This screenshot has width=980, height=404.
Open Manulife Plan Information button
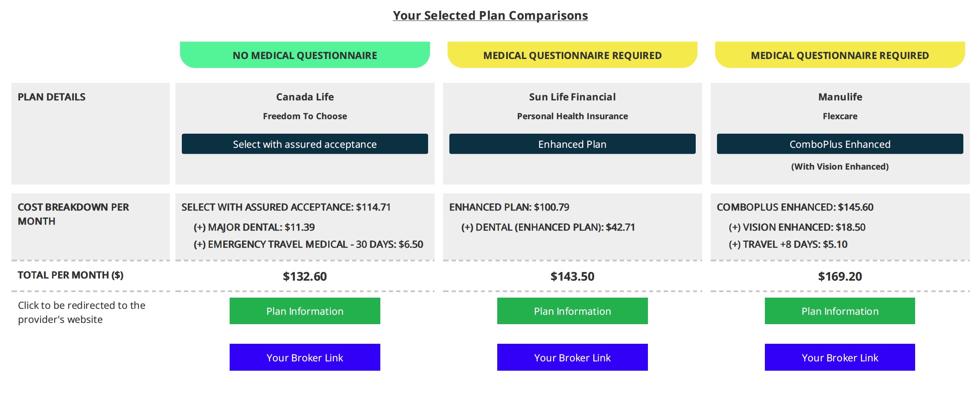[840, 311]
